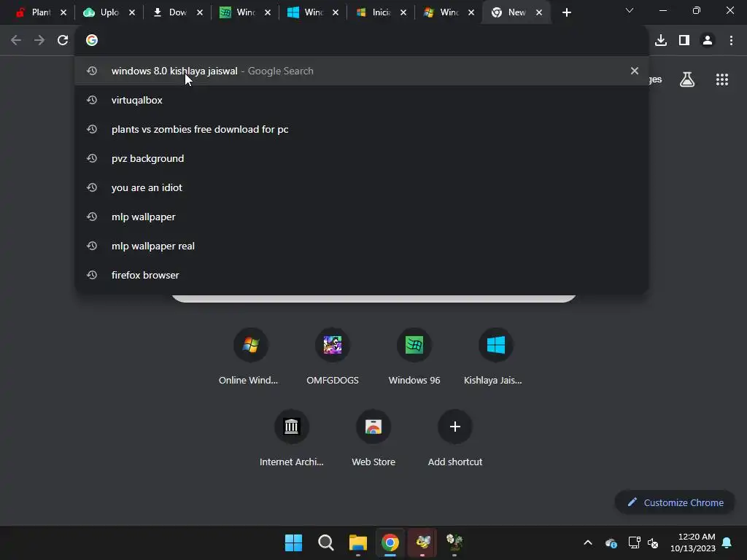Click the history icon beside 'pvz background'
The width and height of the screenshot is (747, 560).
pyautogui.click(x=91, y=158)
